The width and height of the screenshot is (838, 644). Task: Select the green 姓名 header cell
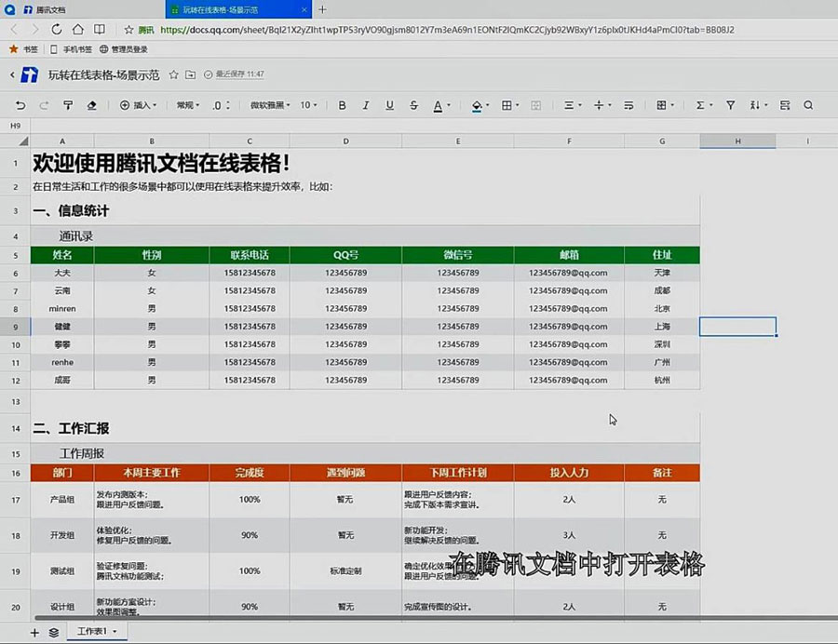(x=62, y=255)
